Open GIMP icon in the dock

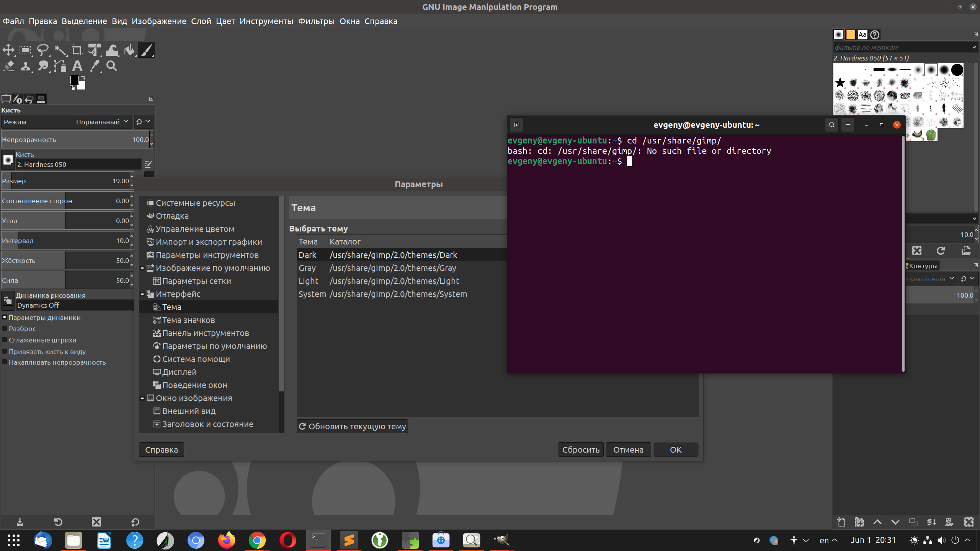(501, 540)
